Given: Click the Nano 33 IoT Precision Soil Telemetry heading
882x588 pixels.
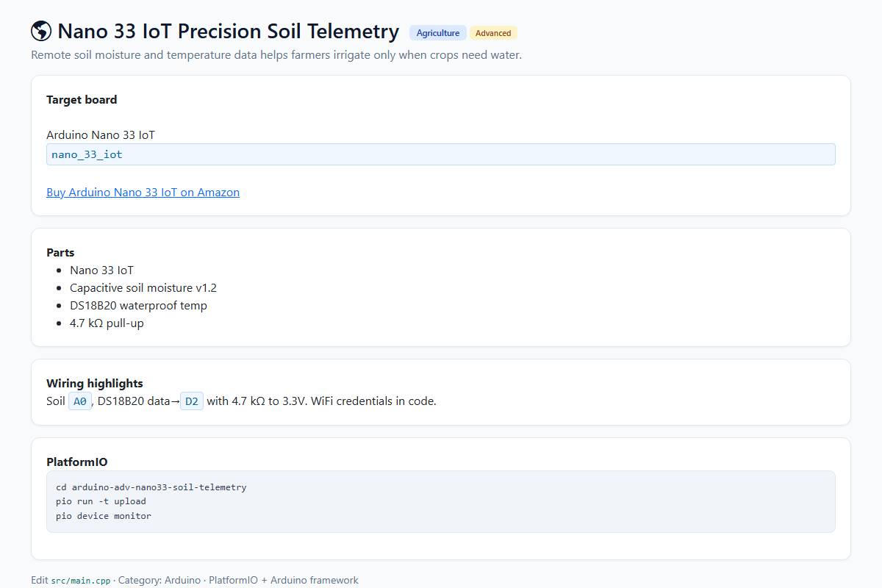Looking at the screenshot, I should 228,32.
